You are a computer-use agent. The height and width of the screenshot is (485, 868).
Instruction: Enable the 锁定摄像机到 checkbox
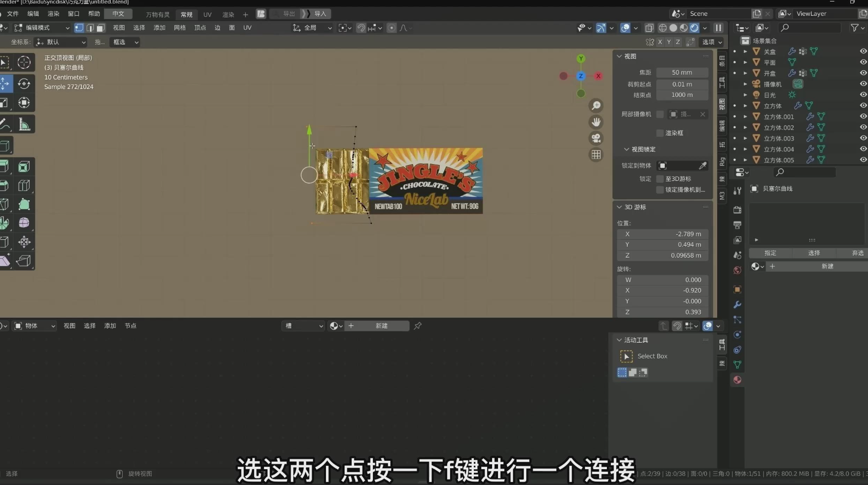pos(660,190)
